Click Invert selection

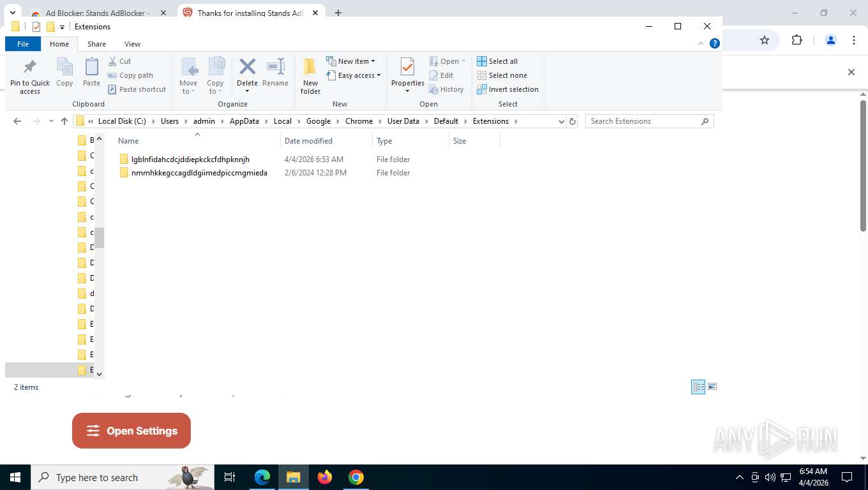pos(508,89)
